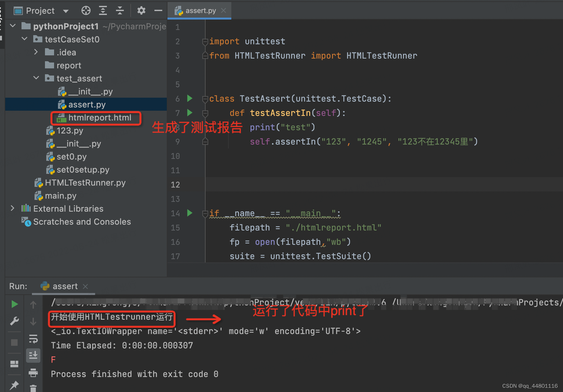Image resolution: width=563 pixels, height=392 pixels.
Task: Fold the if __name__ block
Action: coord(205,214)
